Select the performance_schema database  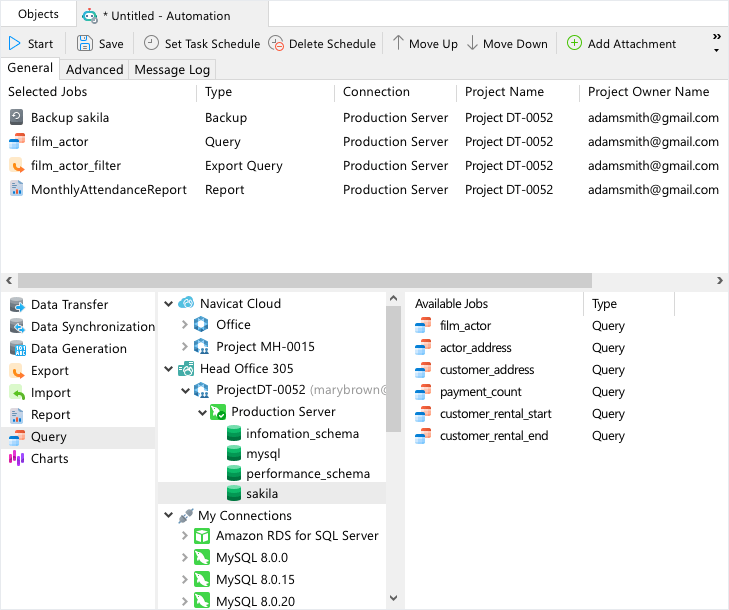pyautogui.click(x=308, y=474)
